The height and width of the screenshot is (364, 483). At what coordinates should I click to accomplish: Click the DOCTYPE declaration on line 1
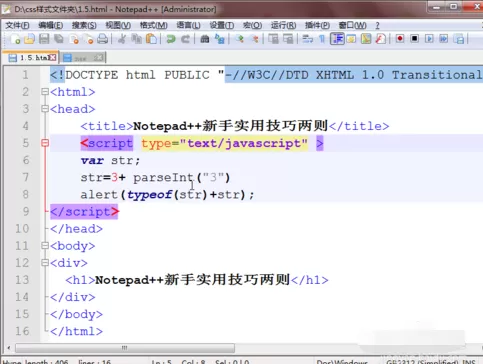pyautogui.click(x=266, y=75)
